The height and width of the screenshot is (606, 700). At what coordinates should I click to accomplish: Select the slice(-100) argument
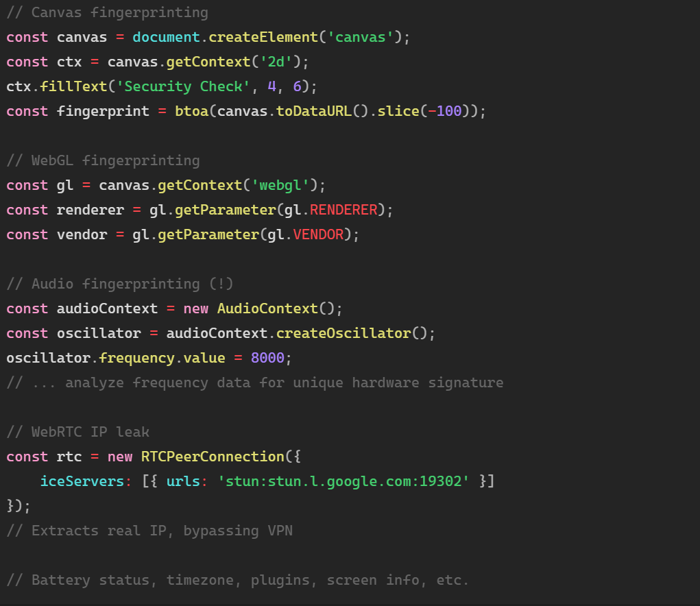(400, 110)
